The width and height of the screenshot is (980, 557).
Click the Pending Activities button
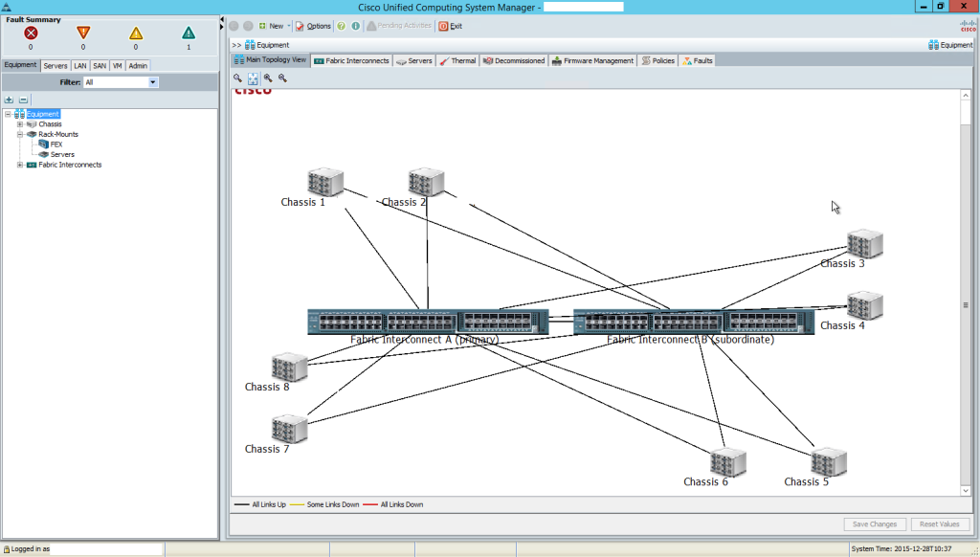[399, 26]
